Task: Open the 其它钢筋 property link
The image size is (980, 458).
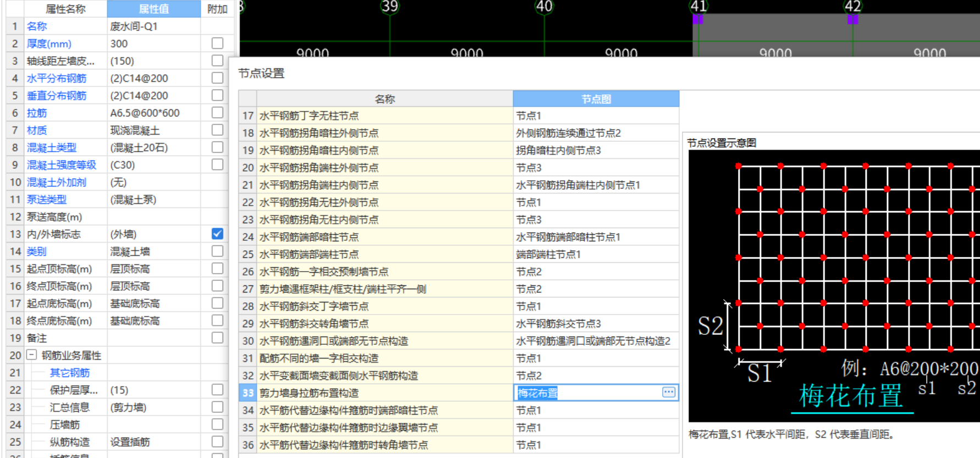Action: (70, 373)
